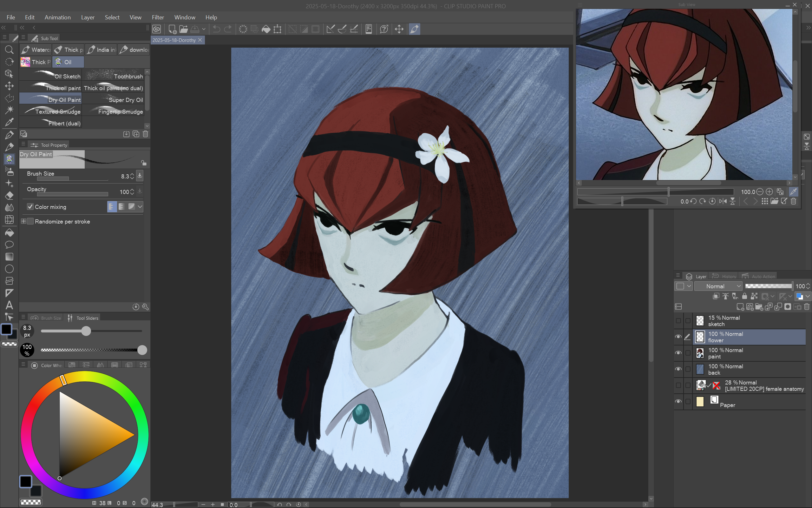
Task: Flip horizontal icon in Sub View
Action: click(723, 201)
